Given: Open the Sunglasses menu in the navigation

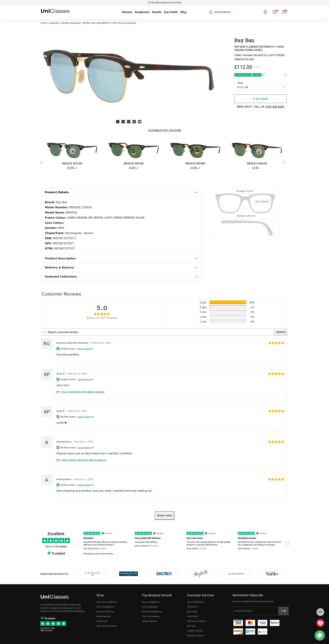Looking at the screenshot, I should [x=142, y=12].
